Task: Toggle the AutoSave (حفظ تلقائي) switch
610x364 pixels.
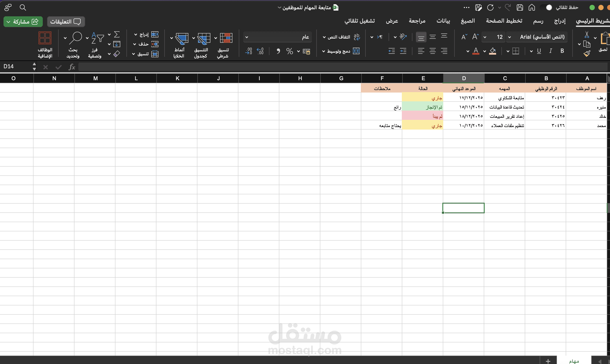Action: [547, 8]
